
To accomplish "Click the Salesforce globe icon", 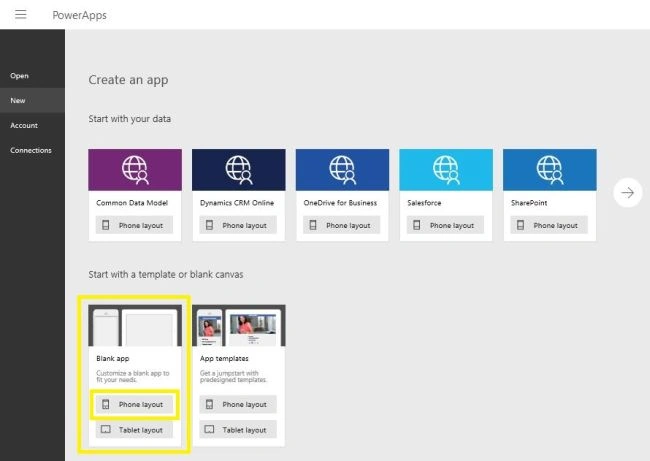I will pyautogui.click(x=446, y=170).
